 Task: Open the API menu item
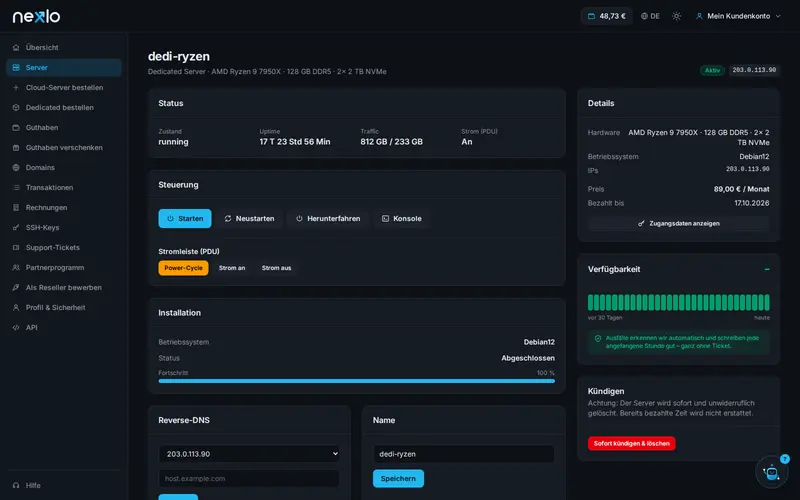[x=64, y=328]
